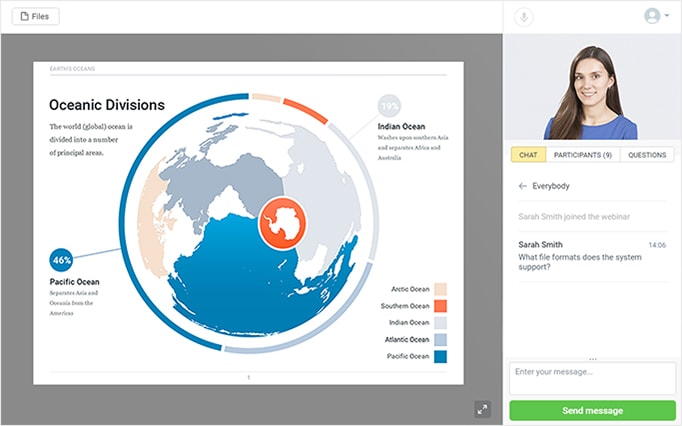Viewport: 682px width, 426px height.
Task: Pick the Atlantic Ocean legend swatch
Action: pos(440,340)
